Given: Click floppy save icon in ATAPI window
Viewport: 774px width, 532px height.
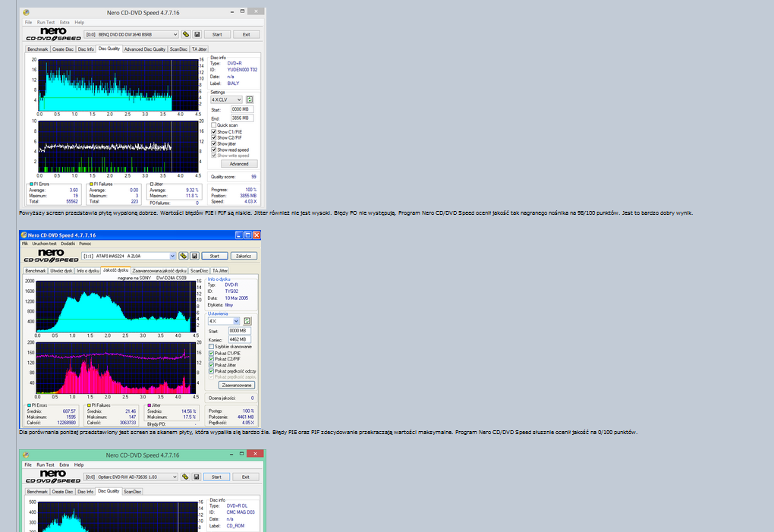Looking at the screenshot, I should coord(194,256).
